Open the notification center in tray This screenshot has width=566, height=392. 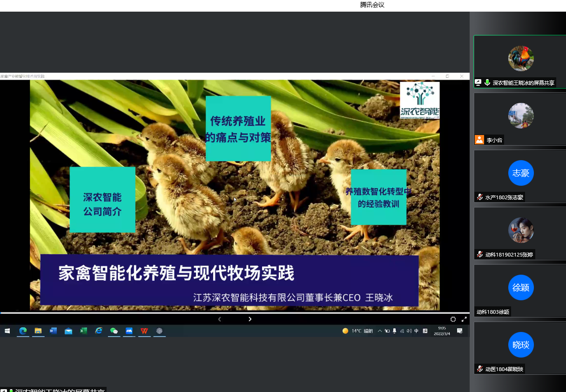click(459, 331)
